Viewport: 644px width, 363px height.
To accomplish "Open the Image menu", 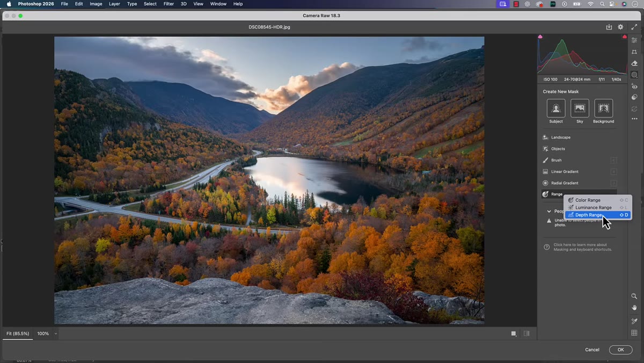I will pos(96,4).
